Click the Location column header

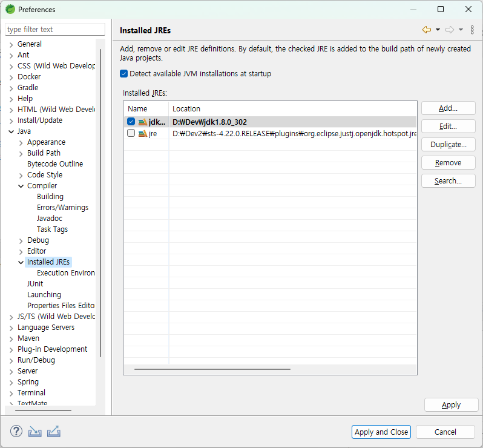point(292,109)
